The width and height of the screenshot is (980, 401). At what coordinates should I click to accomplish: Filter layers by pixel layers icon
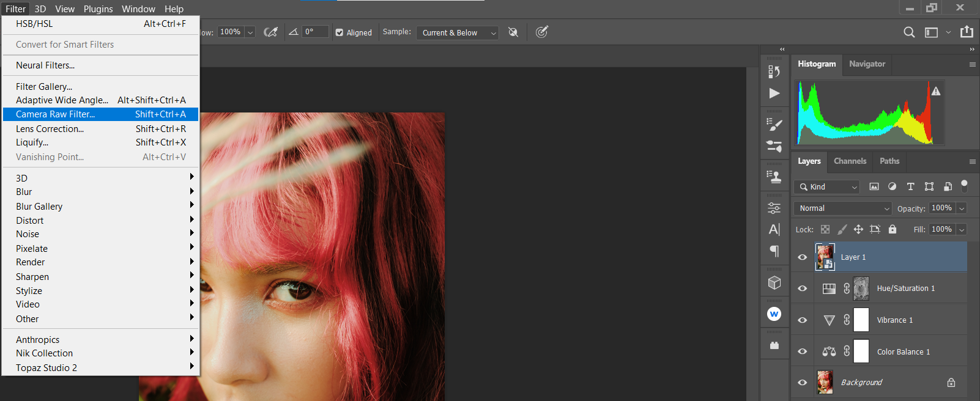coord(874,186)
